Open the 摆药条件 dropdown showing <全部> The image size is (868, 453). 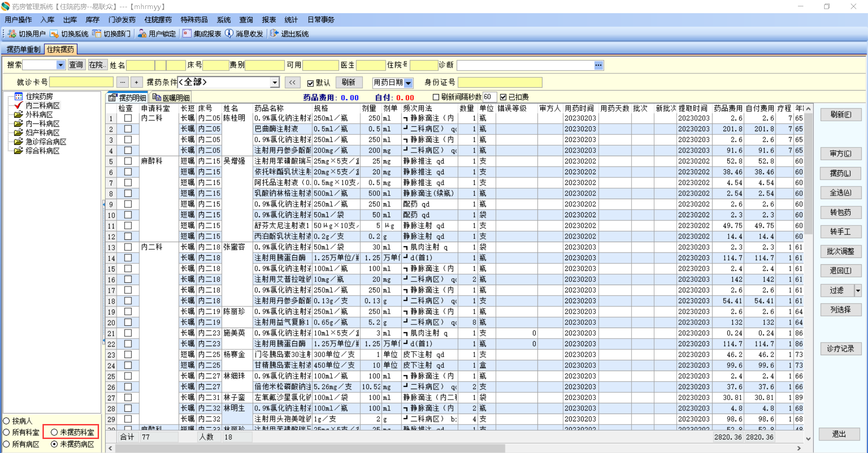275,82
